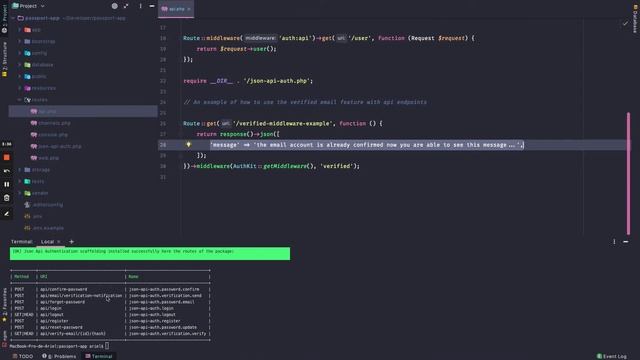640x360 pixels.
Task: Click 'api/email/verification-notification' in terminal
Action: pos(81,296)
